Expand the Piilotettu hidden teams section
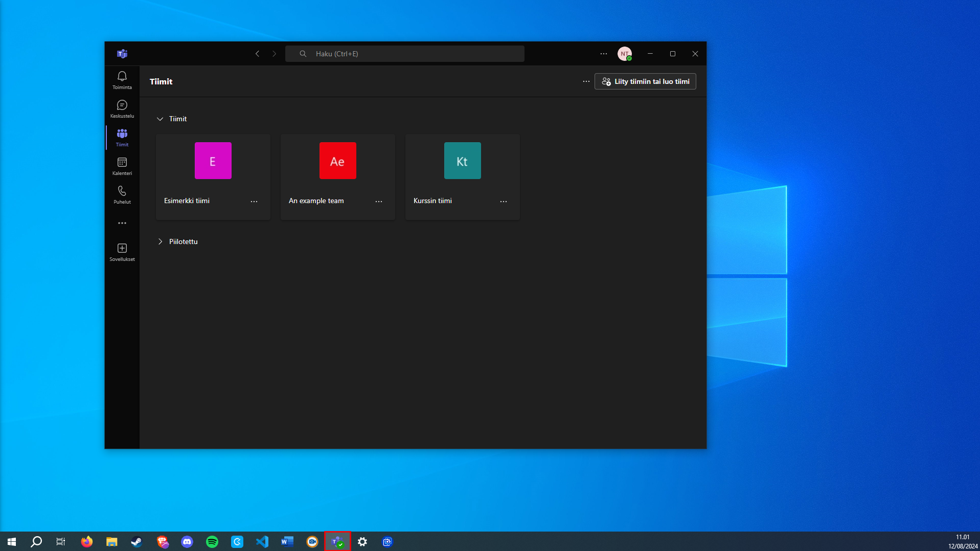980x551 pixels. pyautogui.click(x=160, y=241)
